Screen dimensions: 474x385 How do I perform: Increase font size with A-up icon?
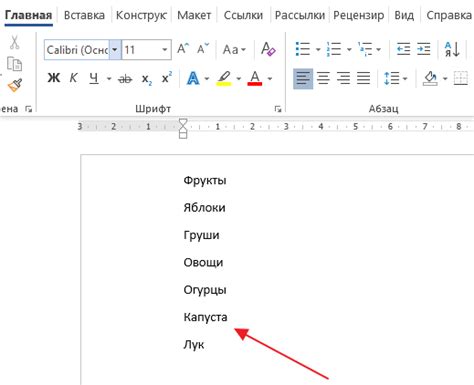183,49
